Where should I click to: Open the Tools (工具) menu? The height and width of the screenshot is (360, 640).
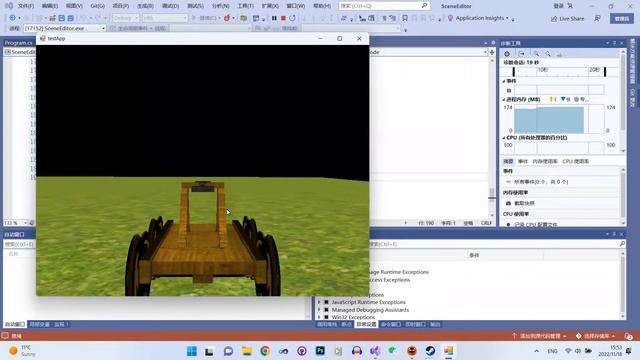[x=245, y=6]
